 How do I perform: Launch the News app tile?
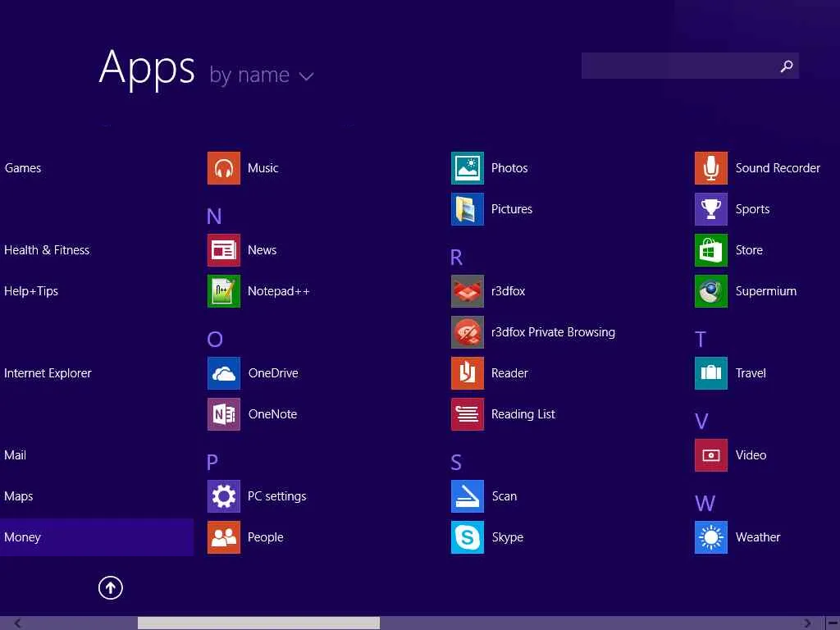pyautogui.click(x=223, y=250)
